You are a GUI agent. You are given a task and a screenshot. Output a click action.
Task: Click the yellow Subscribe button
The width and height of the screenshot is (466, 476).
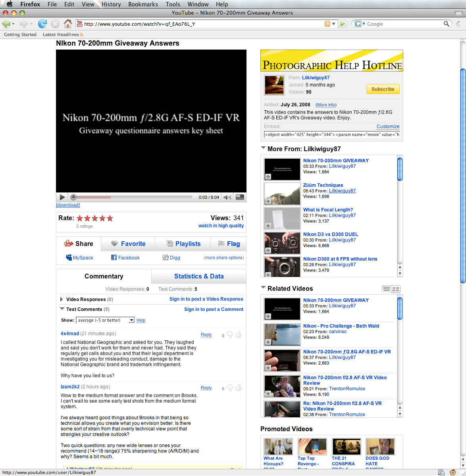click(x=383, y=89)
